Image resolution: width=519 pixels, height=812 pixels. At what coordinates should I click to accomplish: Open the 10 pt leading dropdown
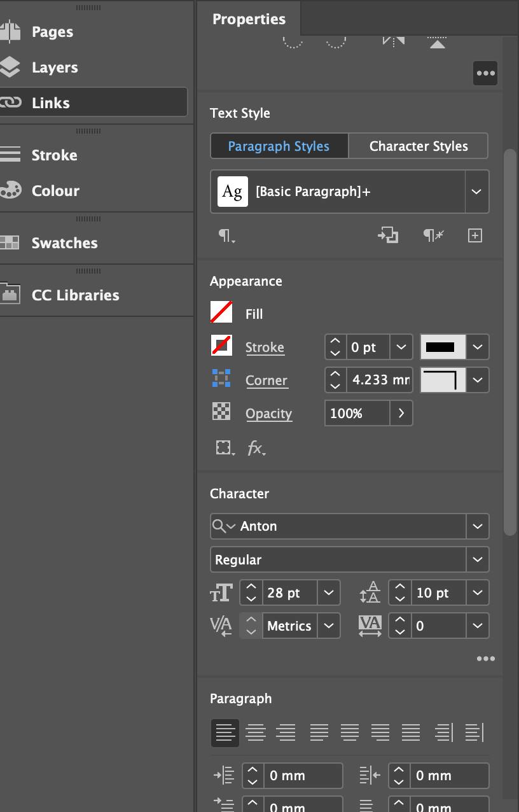click(x=477, y=592)
